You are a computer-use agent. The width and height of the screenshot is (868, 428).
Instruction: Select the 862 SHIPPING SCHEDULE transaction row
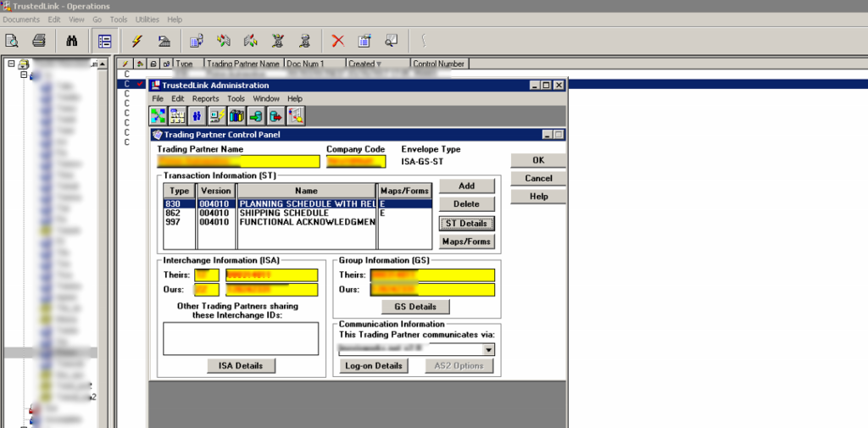pos(298,214)
